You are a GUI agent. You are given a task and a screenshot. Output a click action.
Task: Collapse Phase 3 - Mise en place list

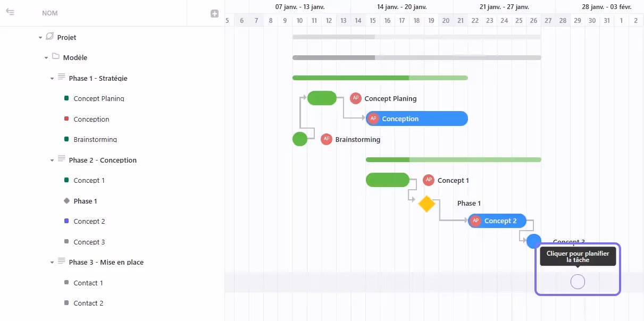pos(52,263)
